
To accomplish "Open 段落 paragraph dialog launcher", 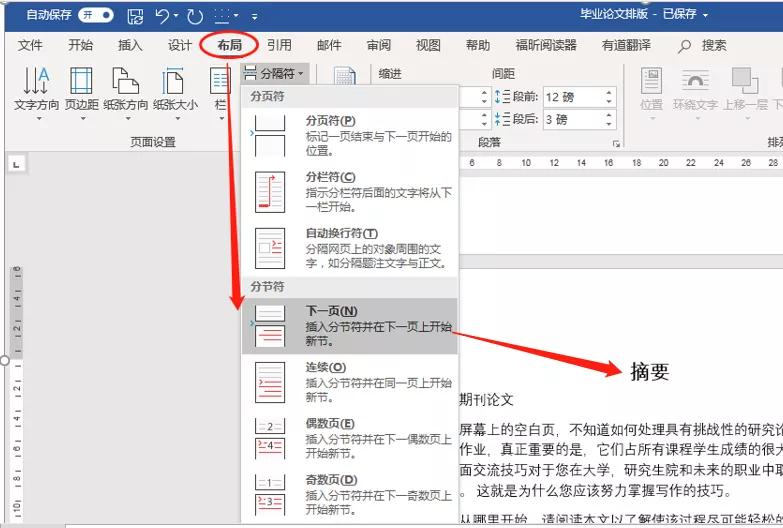I will (x=616, y=144).
